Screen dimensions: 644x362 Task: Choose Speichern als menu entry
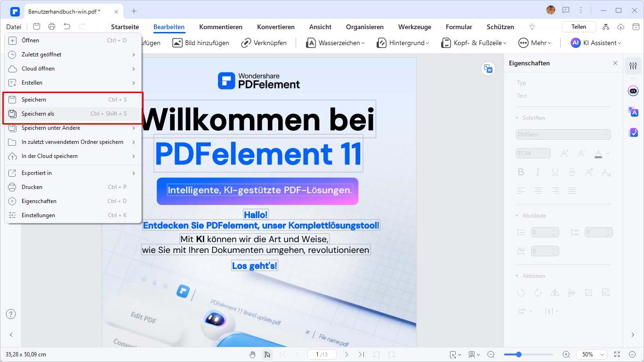(x=73, y=114)
